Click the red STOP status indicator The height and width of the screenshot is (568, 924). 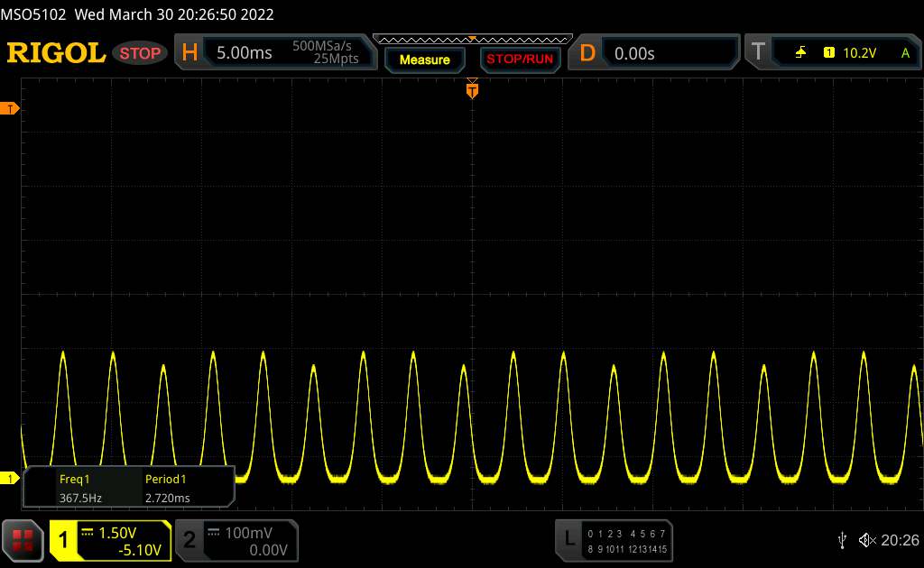point(140,53)
